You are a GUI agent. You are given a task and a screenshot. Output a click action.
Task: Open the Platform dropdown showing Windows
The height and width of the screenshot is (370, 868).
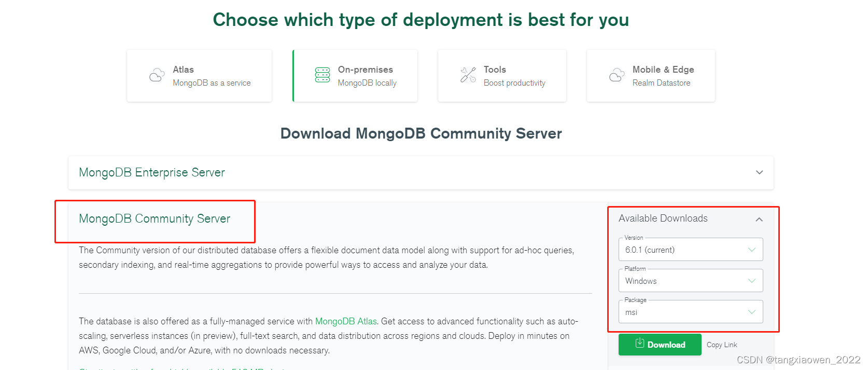[691, 281]
